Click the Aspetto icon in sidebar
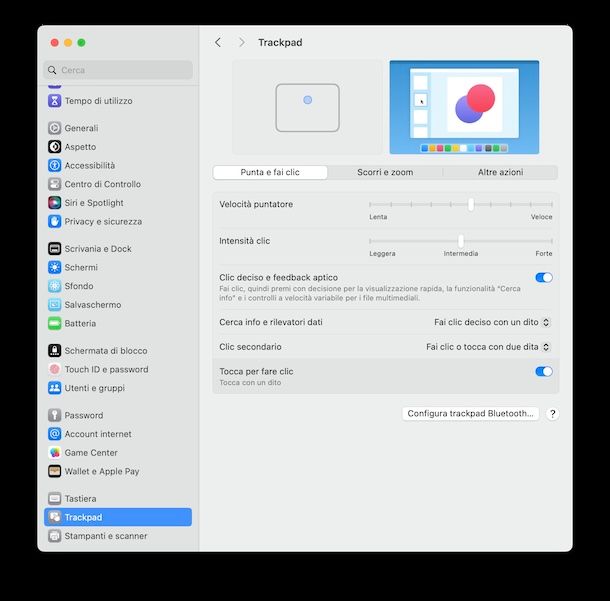This screenshot has height=601, width=610. point(54,147)
